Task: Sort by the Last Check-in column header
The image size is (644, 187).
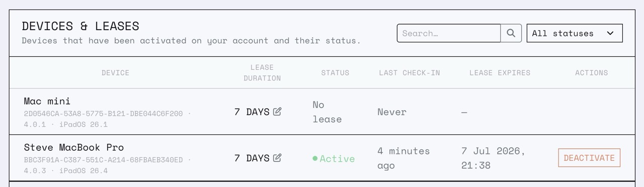Action: coord(410,73)
